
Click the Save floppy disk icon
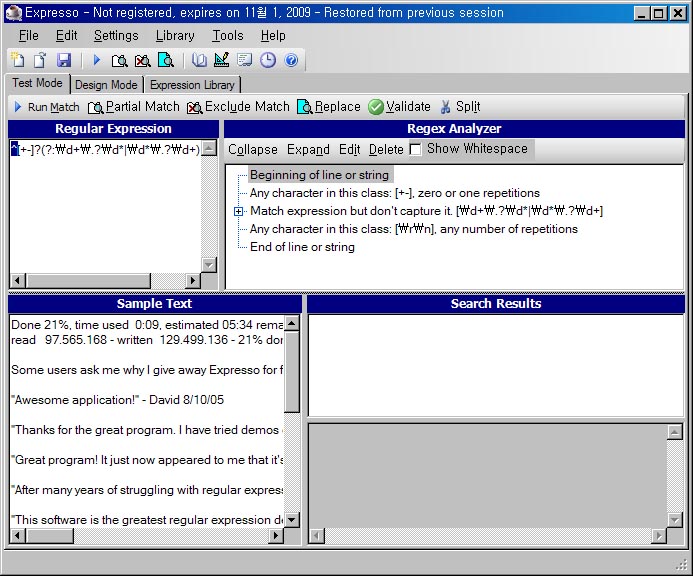(x=63, y=61)
